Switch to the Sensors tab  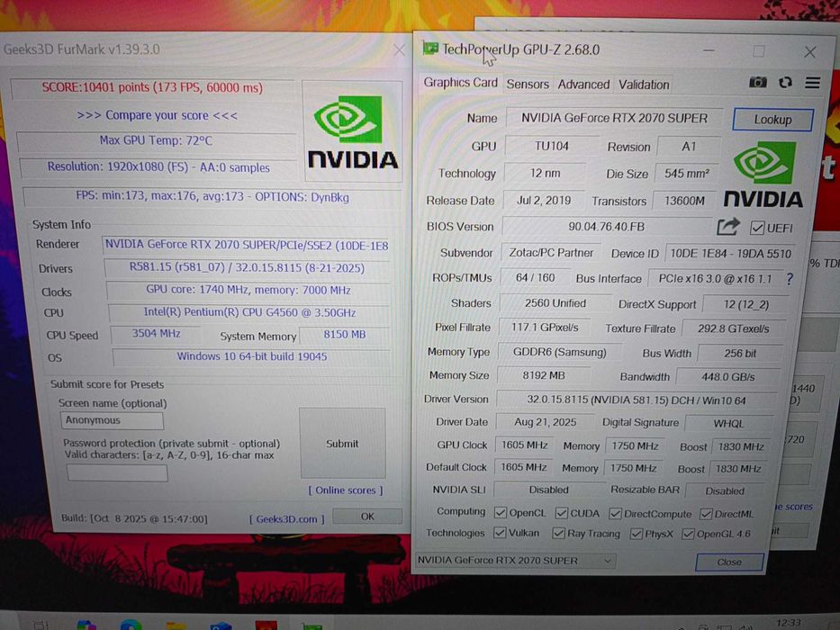pos(528,84)
